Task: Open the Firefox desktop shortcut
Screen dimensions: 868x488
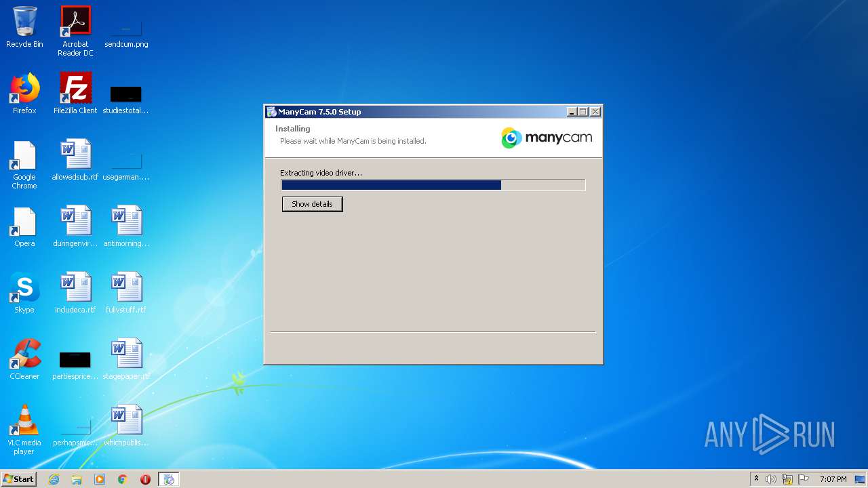Action: coord(24,94)
